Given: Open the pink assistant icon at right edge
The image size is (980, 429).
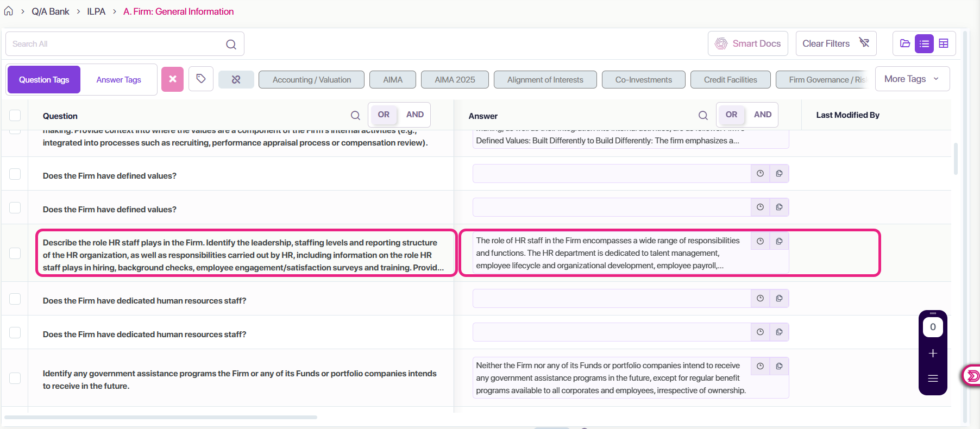Looking at the screenshot, I should (972, 375).
